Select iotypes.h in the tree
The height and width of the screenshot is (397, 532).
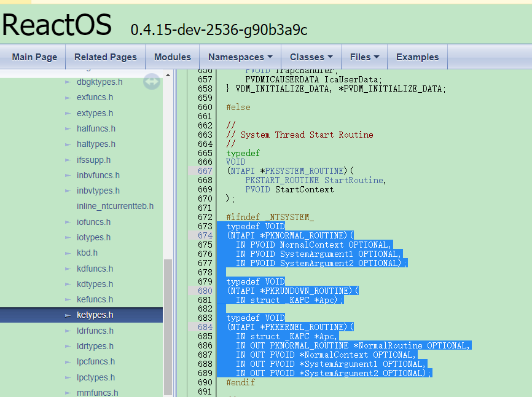[x=93, y=237]
